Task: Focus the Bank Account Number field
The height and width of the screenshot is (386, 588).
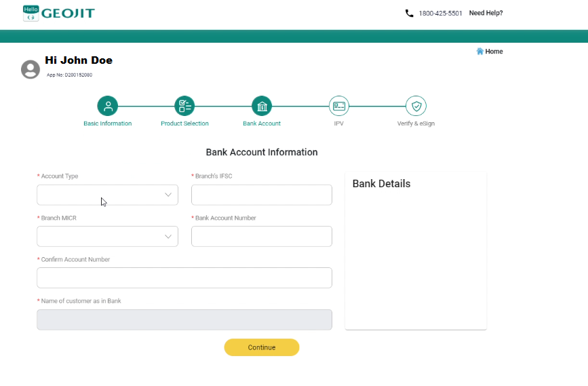Action: click(x=262, y=236)
